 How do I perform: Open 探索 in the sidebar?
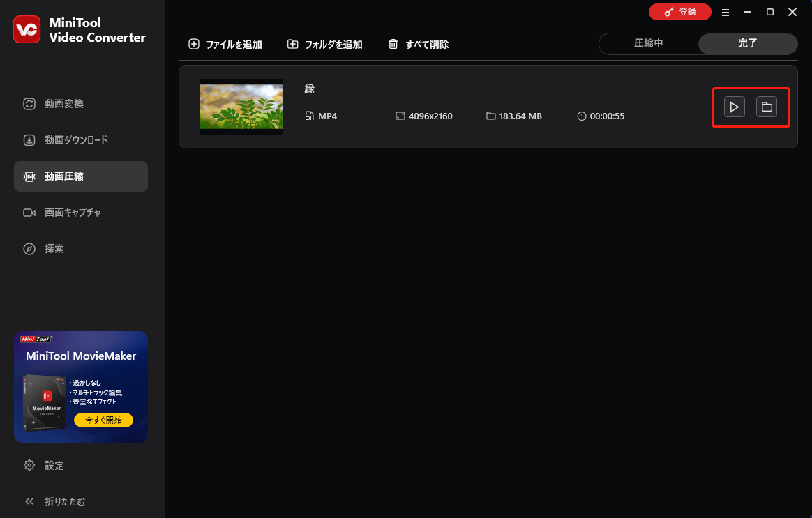click(81, 249)
